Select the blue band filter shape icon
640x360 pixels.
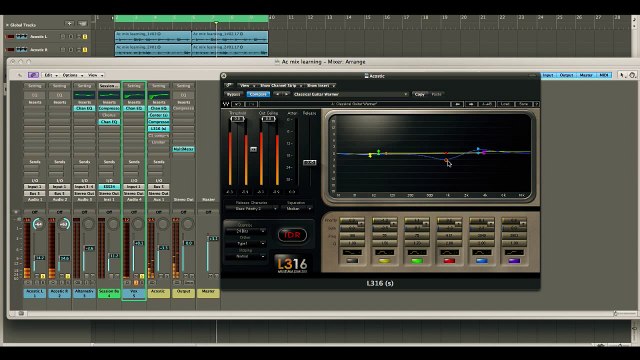click(482, 252)
